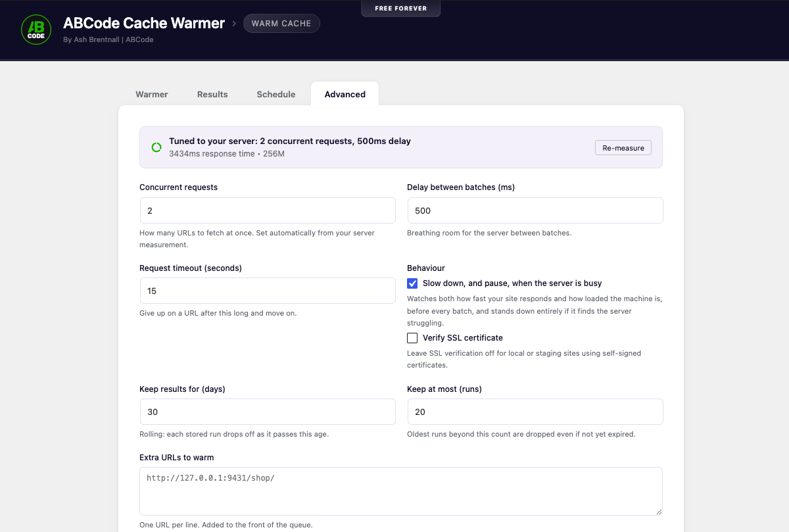This screenshot has height=532, width=789.
Task: Click "One URL per line" hint text
Action: pyautogui.click(x=226, y=525)
